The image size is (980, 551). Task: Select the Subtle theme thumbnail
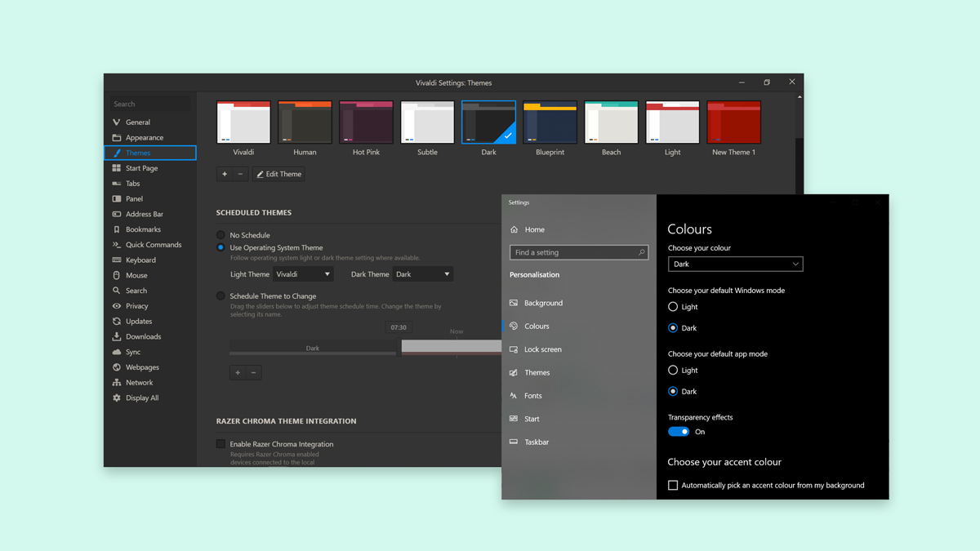pyautogui.click(x=427, y=122)
